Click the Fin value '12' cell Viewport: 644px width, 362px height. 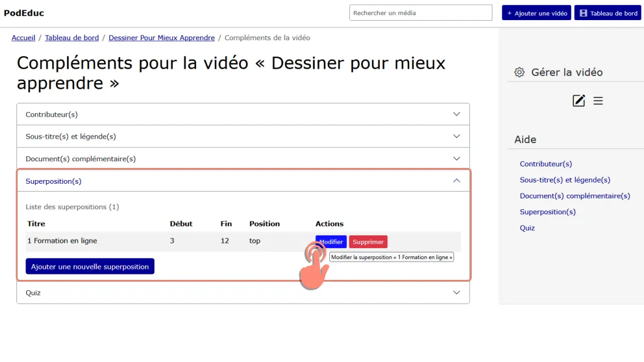click(x=225, y=241)
